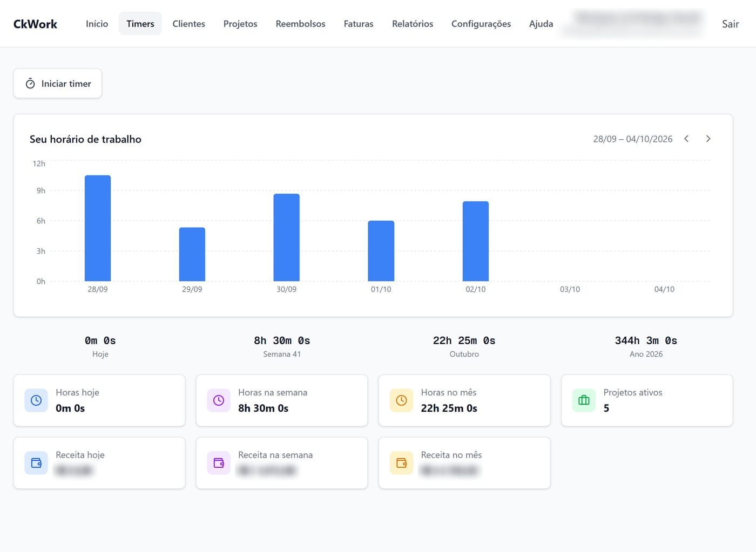
Task: Click the stopwatch icon in Iniciar timer
Action: point(30,84)
